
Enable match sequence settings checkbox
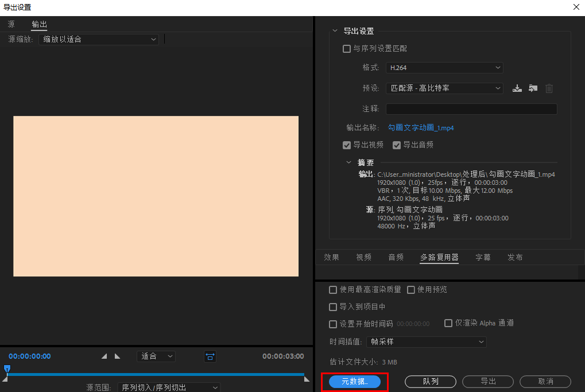pyautogui.click(x=347, y=49)
